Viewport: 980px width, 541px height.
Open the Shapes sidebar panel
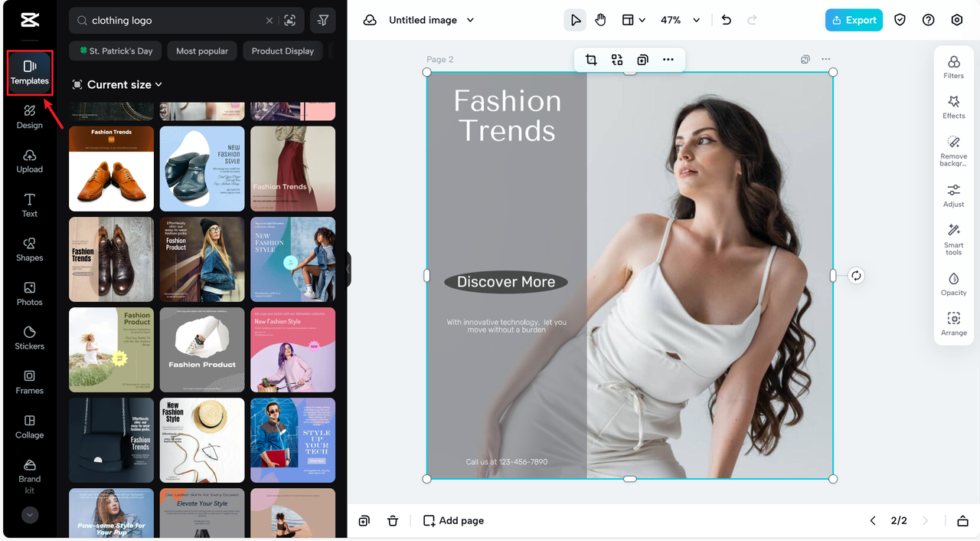point(30,250)
